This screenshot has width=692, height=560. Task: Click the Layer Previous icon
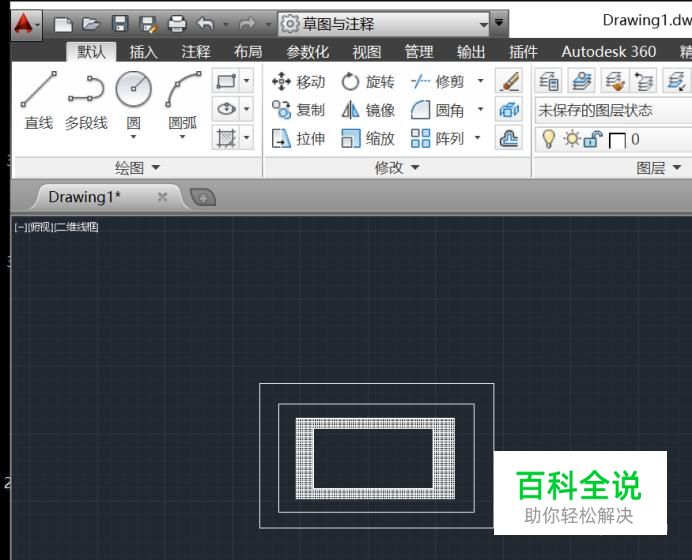[x=643, y=81]
